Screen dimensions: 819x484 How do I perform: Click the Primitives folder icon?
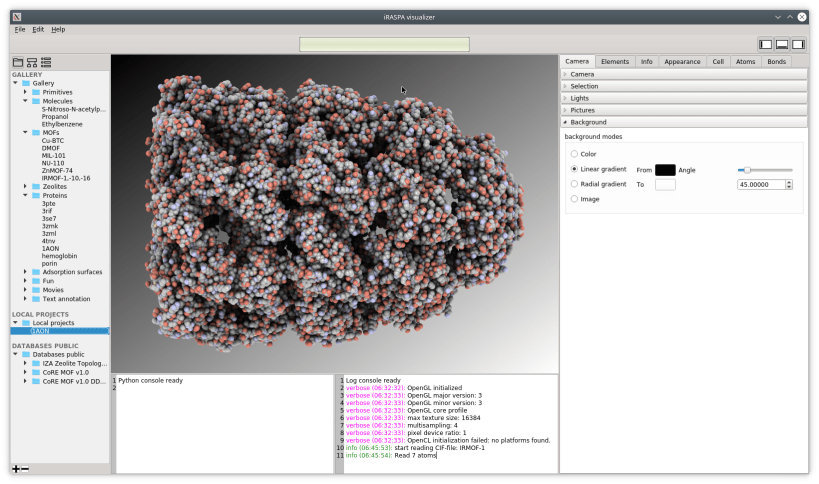[36, 92]
